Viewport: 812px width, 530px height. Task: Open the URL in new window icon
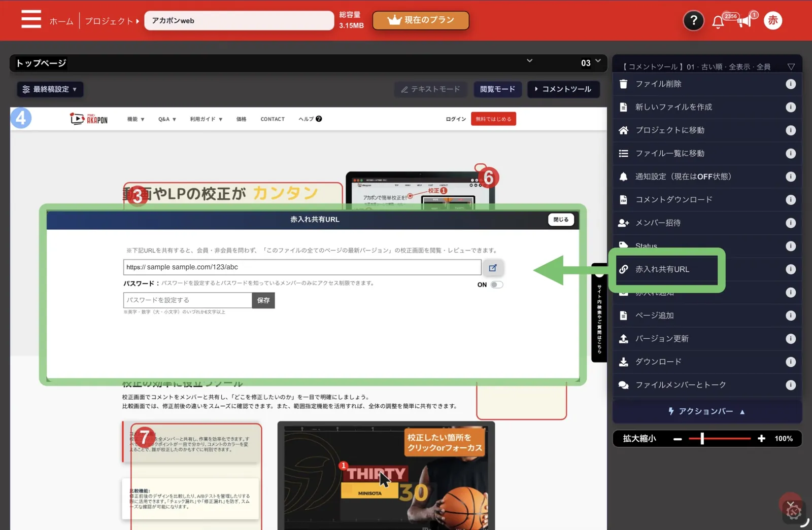pyautogui.click(x=493, y=268)
